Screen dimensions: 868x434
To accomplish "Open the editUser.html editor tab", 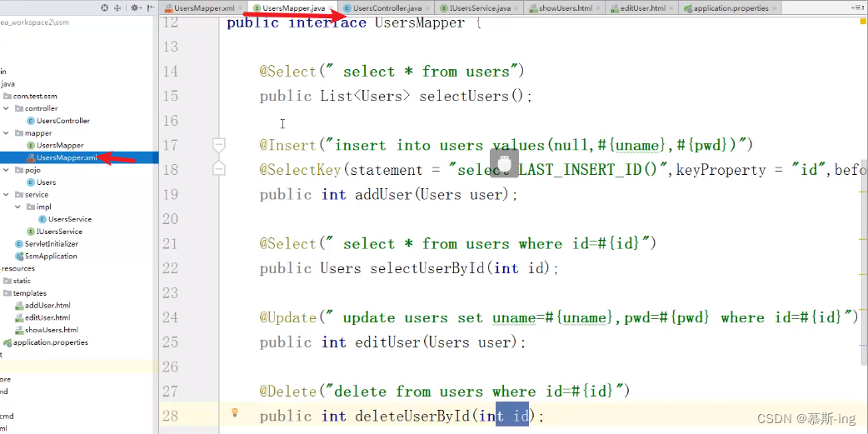I will [x=638, y=8].
